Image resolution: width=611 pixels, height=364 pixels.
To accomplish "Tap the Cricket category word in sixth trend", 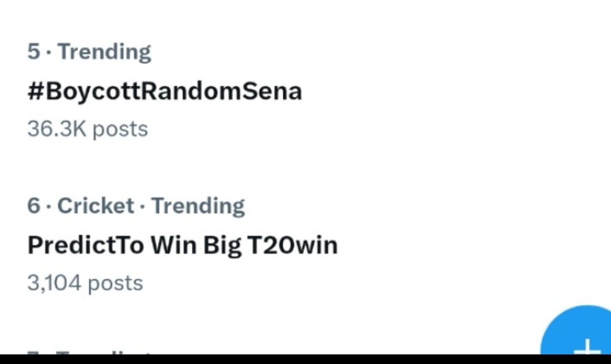I will tap(96, 206).
